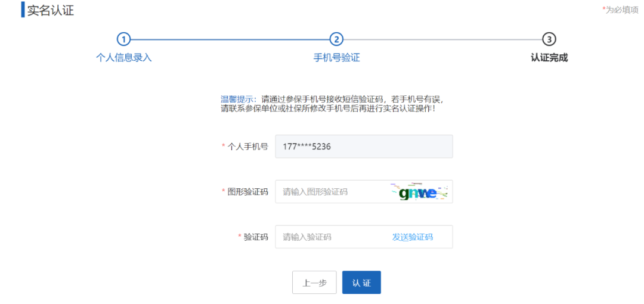Select the 手机号验证 step label
The height and width of the screenshot is (304, 644).
[336, 57]
